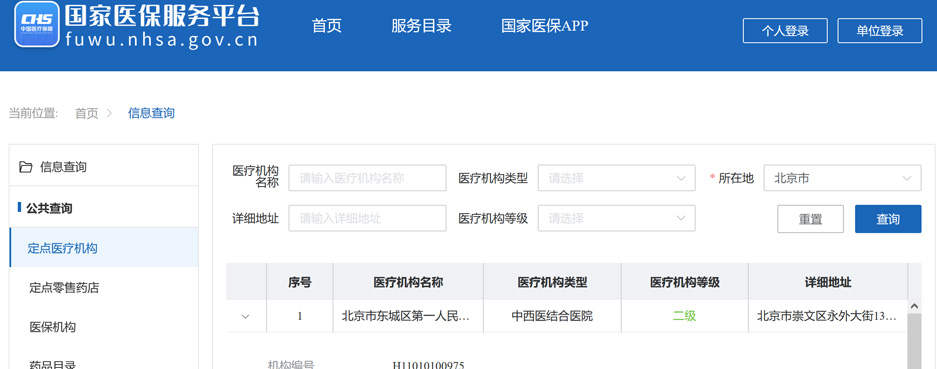
Task: Open the 医疗机构等级 dropdown
Action: click(616, 218)
